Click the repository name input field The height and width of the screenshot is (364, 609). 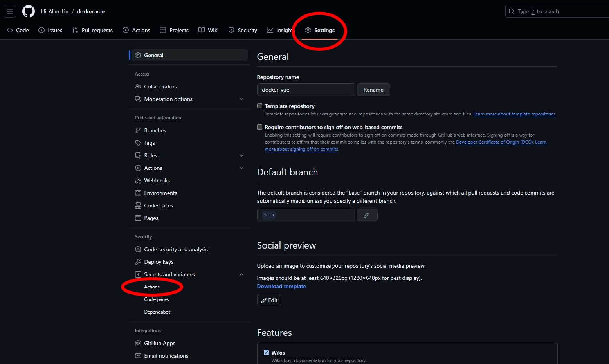click(x=306, y=90)
